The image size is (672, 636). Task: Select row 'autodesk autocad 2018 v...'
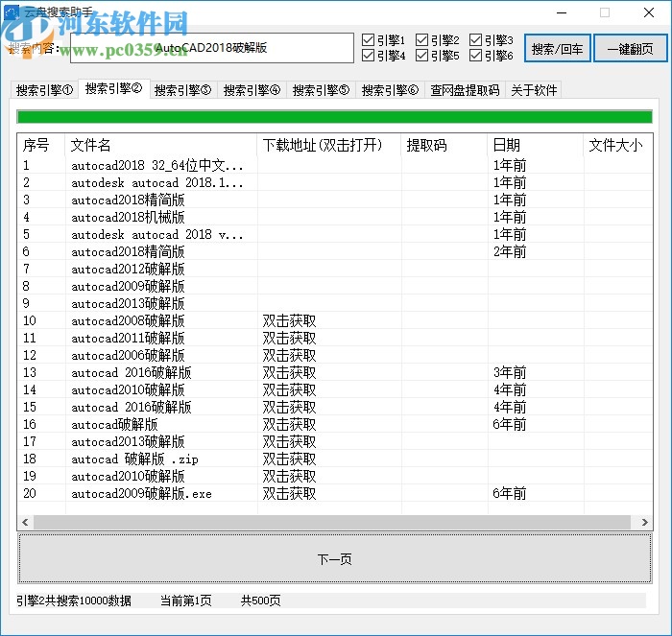[x=335, y=234]
